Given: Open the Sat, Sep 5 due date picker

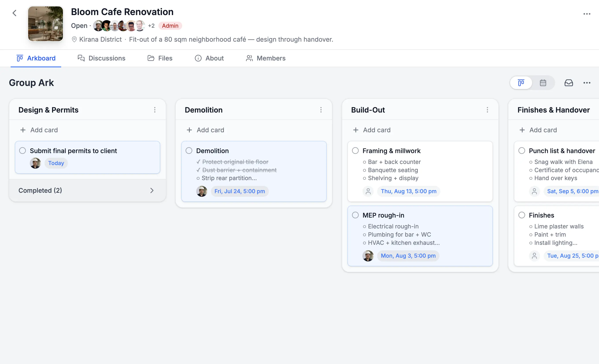Looking at the screenshot, I should tap(572, 191).
